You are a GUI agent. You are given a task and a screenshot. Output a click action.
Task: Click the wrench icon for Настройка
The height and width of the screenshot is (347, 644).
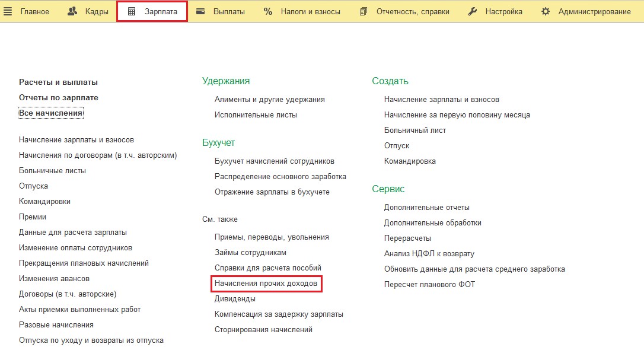[x=473, y=12]
